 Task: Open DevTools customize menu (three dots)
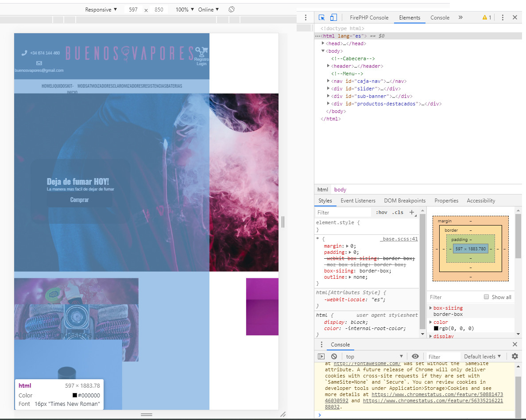click(503, 17)
